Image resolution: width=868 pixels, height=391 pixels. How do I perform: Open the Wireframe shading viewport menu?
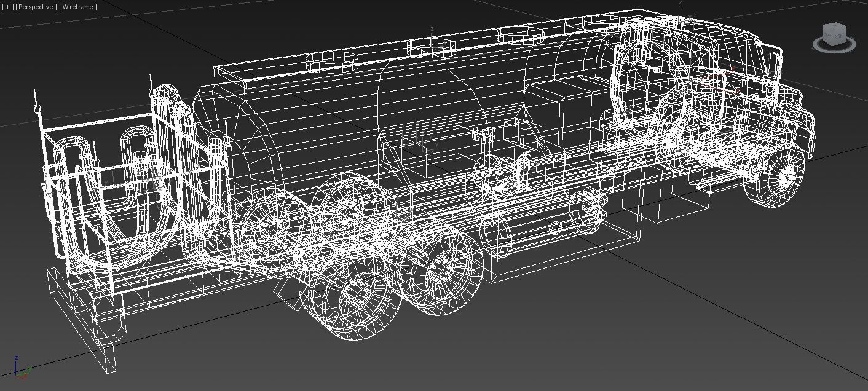pos(78,7)
